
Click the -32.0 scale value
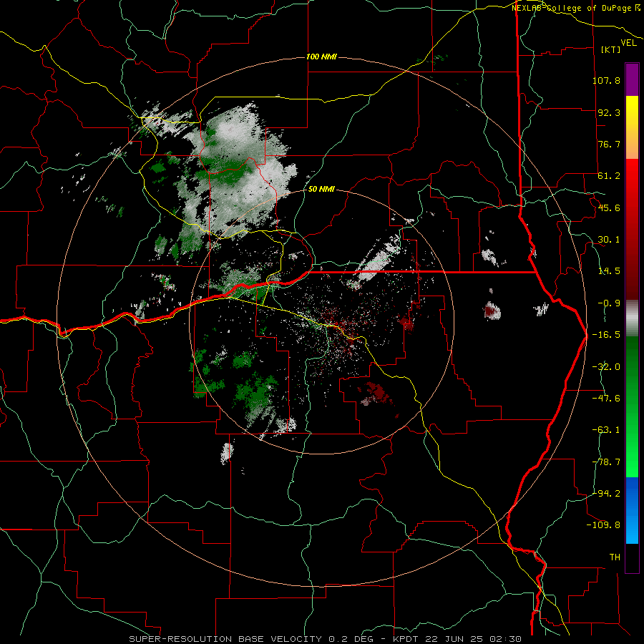point(606,367)
